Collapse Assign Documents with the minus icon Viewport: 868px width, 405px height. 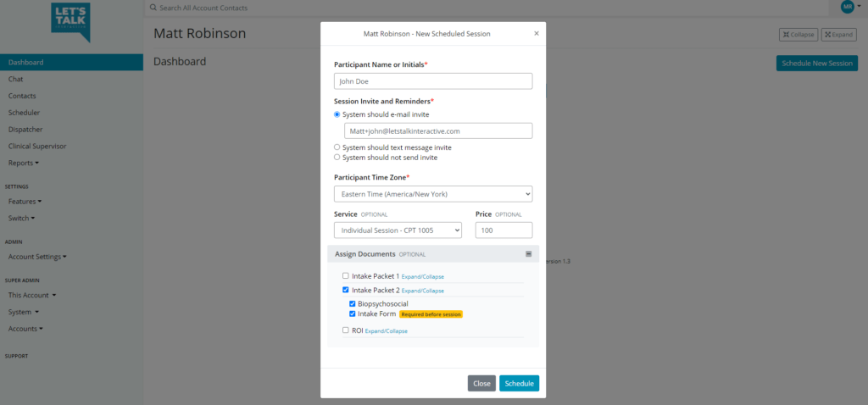528,254
